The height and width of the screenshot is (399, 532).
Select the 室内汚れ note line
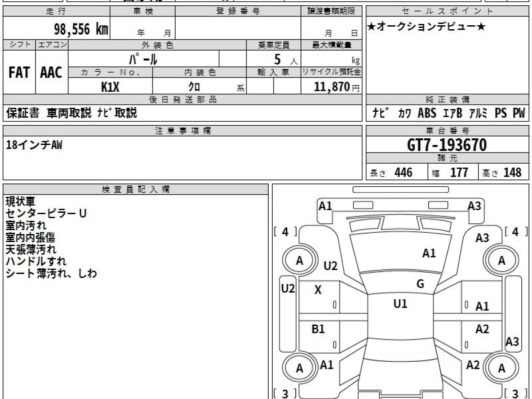point(26,226)
